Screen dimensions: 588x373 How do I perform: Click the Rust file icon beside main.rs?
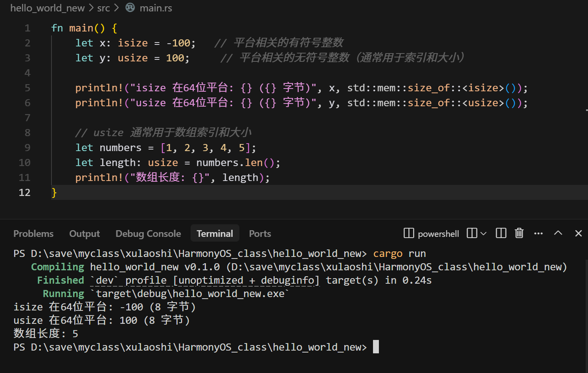130,7
